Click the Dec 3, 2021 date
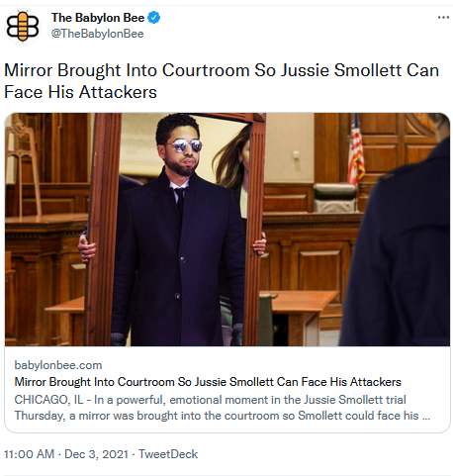This screenshot has width=453, height=476. (x=96, y=454)
